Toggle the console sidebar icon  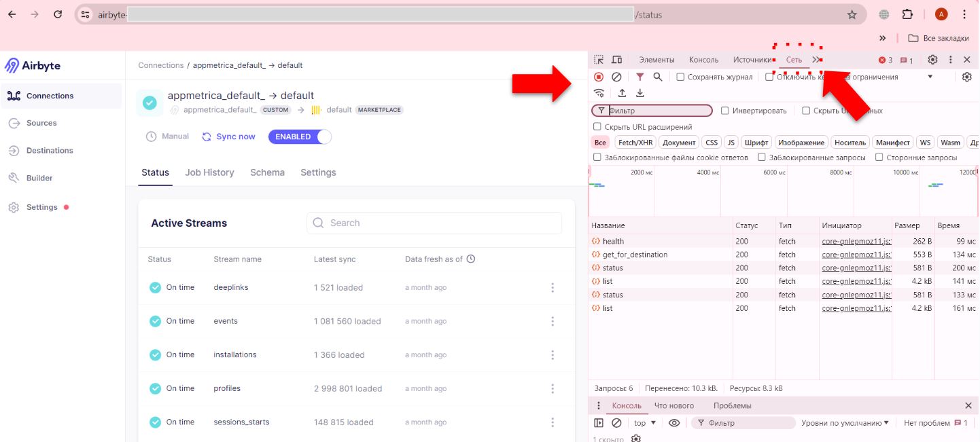(599, 423)
